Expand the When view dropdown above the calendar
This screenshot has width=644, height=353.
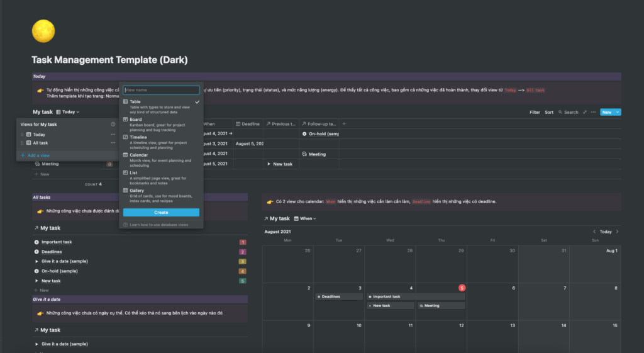click(x=308, y=218)
